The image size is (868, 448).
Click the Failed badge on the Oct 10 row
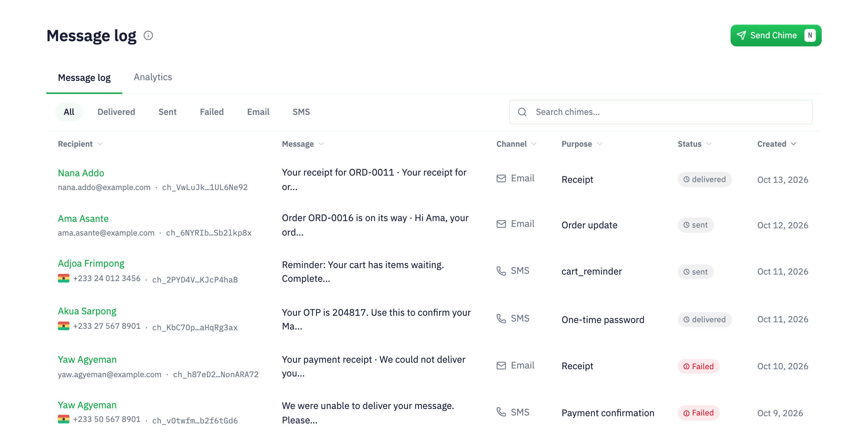pyautogui.click(x=698, y=366)
